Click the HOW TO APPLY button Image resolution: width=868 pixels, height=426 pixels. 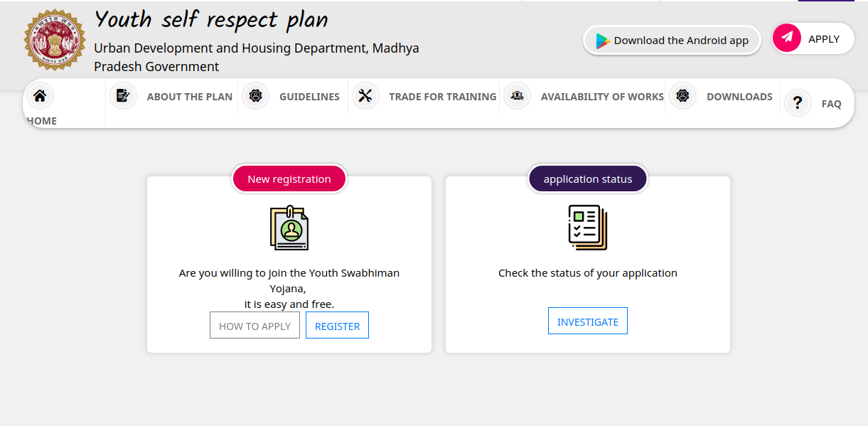(254, 325)
